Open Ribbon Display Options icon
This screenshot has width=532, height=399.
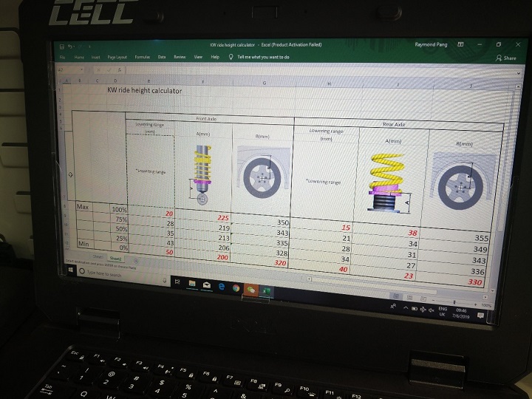point(460,44)
